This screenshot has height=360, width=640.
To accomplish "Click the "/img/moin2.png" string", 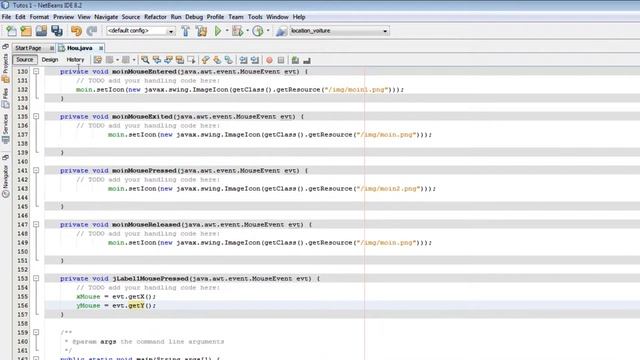I will point(388,189).
